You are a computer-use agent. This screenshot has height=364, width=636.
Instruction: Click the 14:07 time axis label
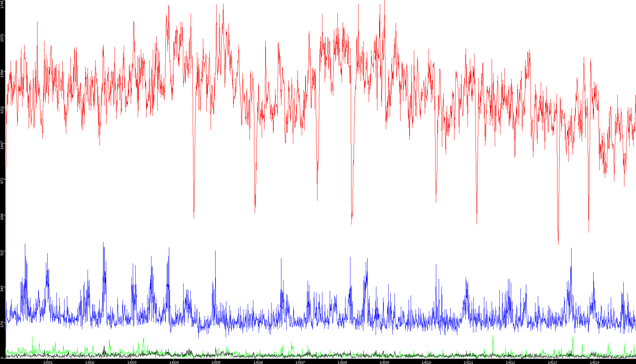tap(300, 362)
